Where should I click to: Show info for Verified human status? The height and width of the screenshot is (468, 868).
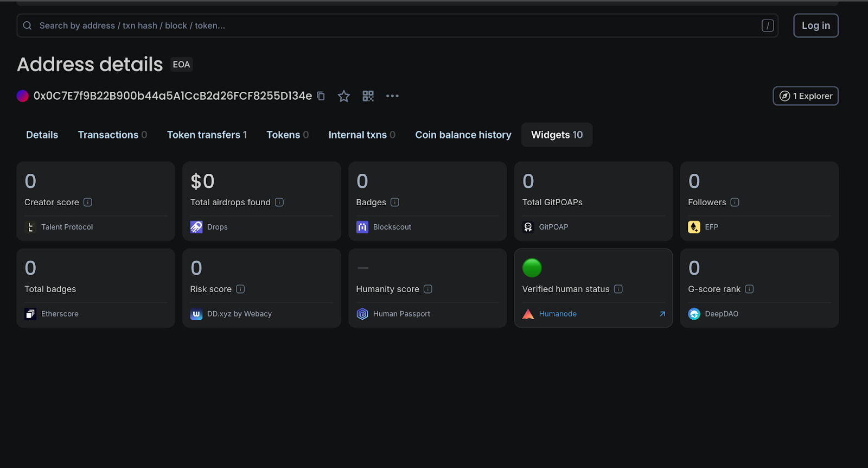point(618,289)
